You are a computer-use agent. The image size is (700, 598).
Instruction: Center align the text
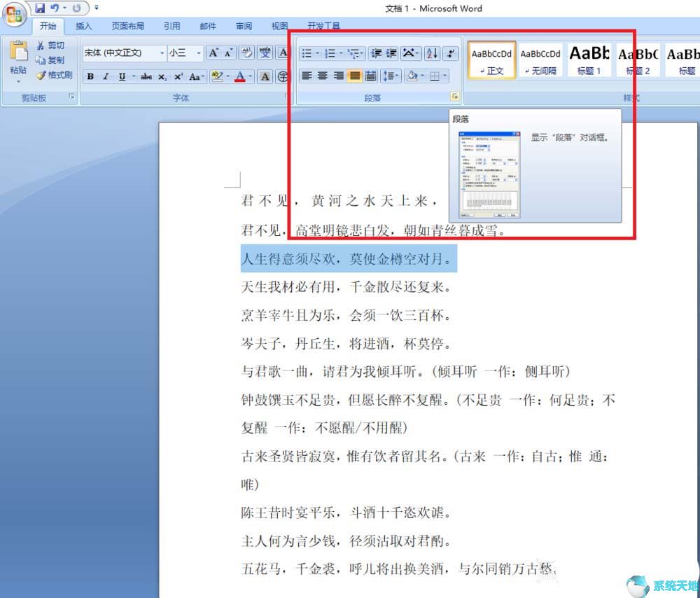(x=323, y=76)
